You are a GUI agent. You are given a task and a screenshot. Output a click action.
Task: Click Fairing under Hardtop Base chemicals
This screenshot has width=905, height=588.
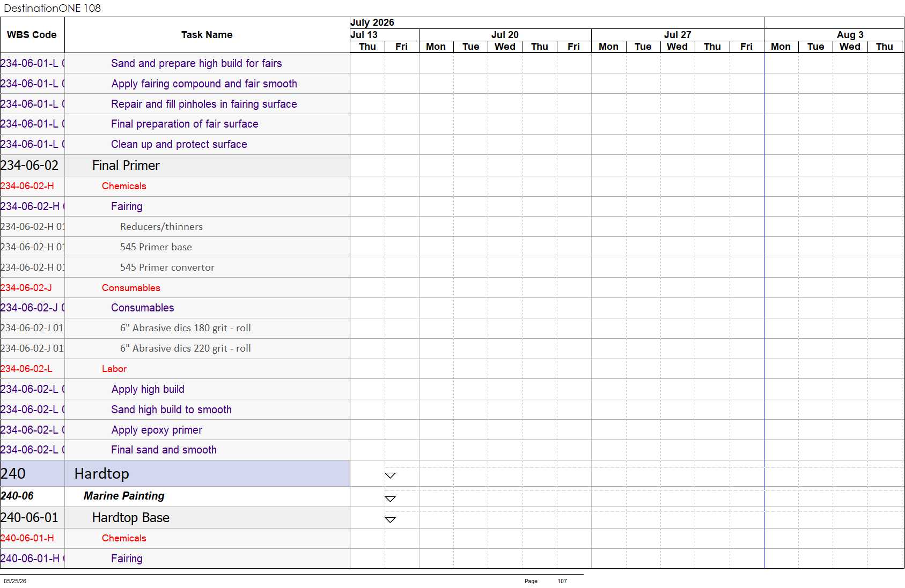coord(127,559)
